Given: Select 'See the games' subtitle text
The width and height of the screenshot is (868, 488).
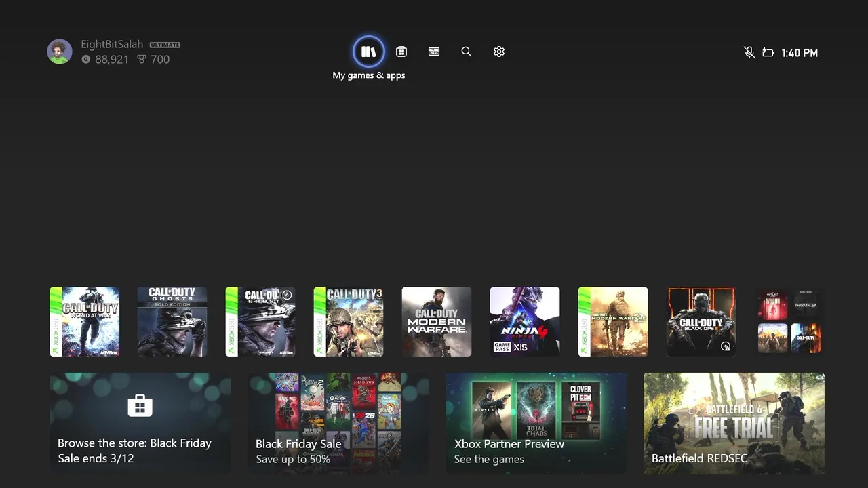Looking at the screenshot, I should (x=489, y=460).
